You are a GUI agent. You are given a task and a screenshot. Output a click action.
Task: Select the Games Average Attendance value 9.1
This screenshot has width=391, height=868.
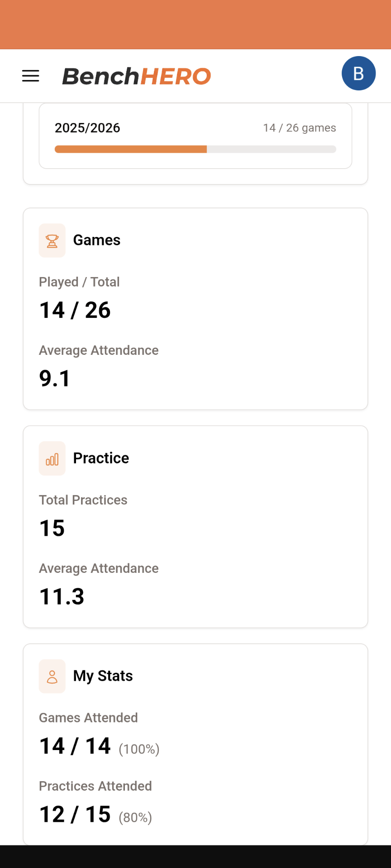54,378
